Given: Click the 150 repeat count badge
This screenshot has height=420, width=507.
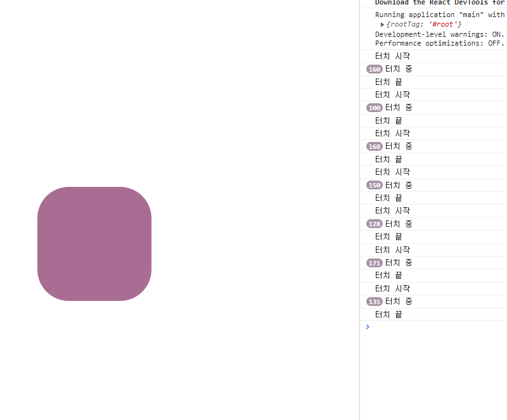Looking at the screenshot, I should click(375, 185).
